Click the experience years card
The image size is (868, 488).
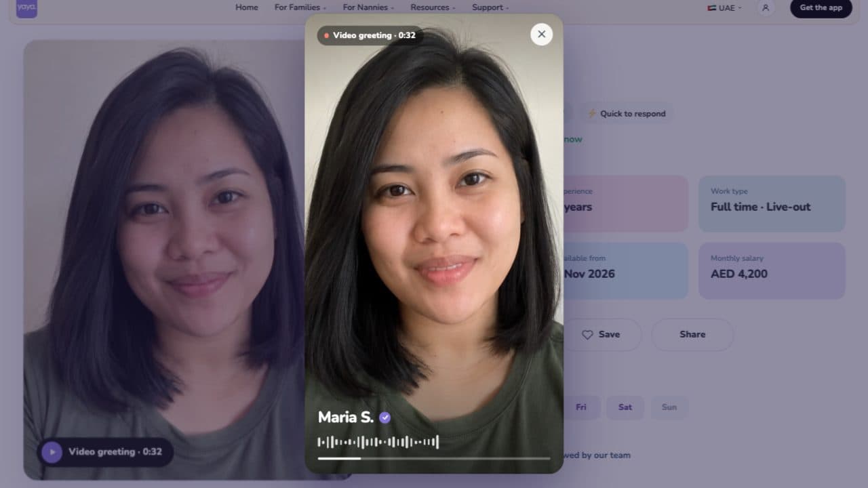click(x=625, y=204)
